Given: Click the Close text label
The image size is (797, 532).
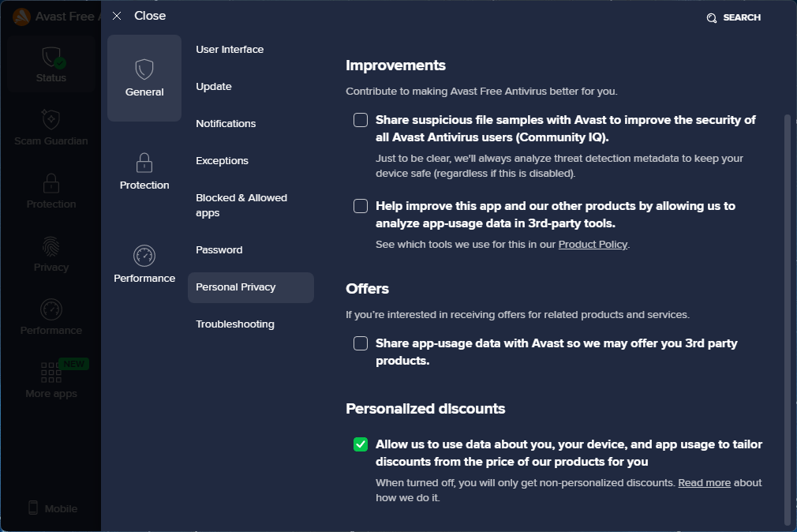Looking at the screenshot, I should [150, 16].
